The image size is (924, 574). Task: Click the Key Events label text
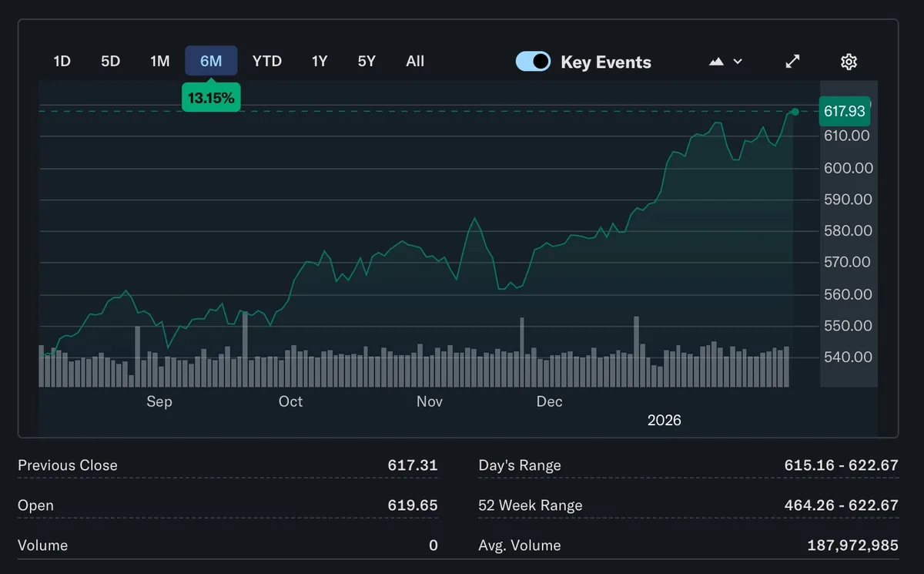pos(606,62)
